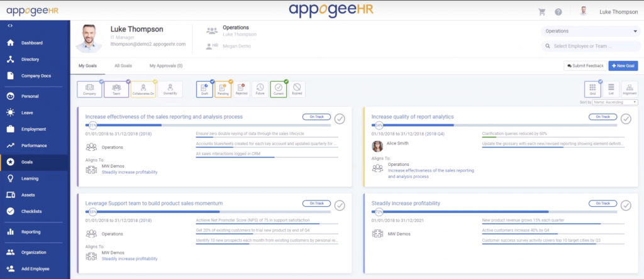Open the Performance trend icon
This screenshot has width=644, height=279.
tap(10, 145)
